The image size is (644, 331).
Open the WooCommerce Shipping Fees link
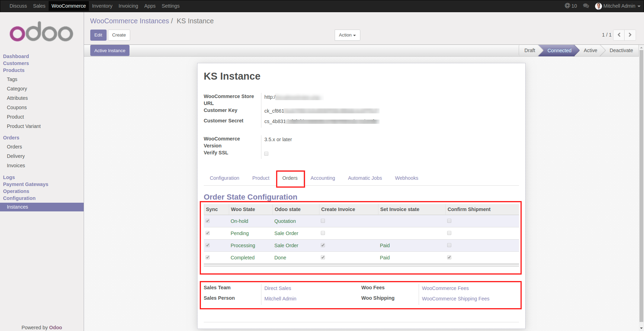[455, 299]
